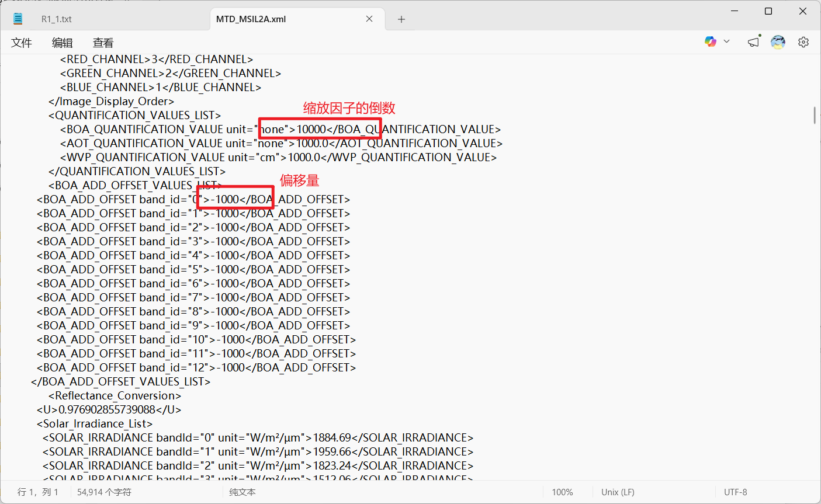Minimize the Notepad window
The width and height of the screenshot is (821, 504).
[x=735, y=11]
